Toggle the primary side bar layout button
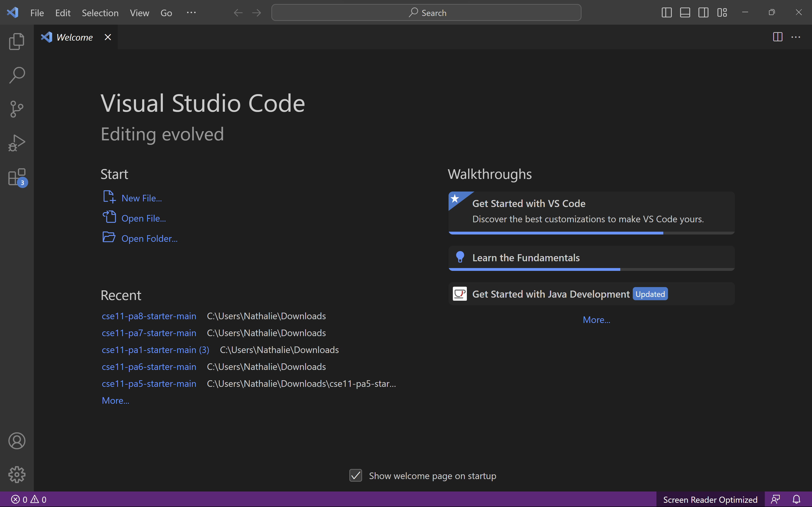 (666, 13)
